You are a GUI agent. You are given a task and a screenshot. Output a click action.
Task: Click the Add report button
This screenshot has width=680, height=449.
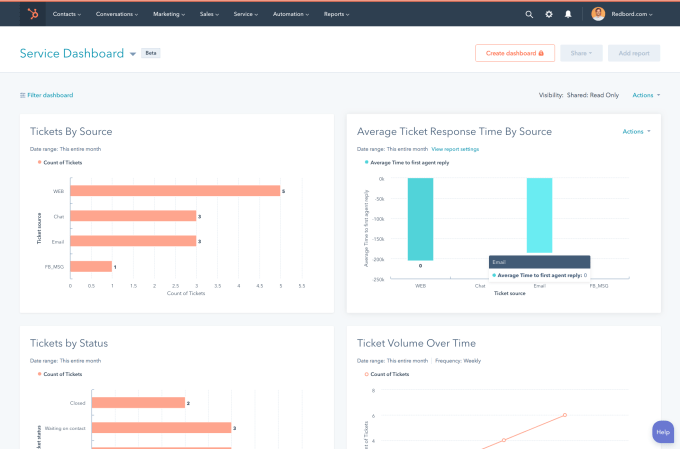[x=633, y=53]
